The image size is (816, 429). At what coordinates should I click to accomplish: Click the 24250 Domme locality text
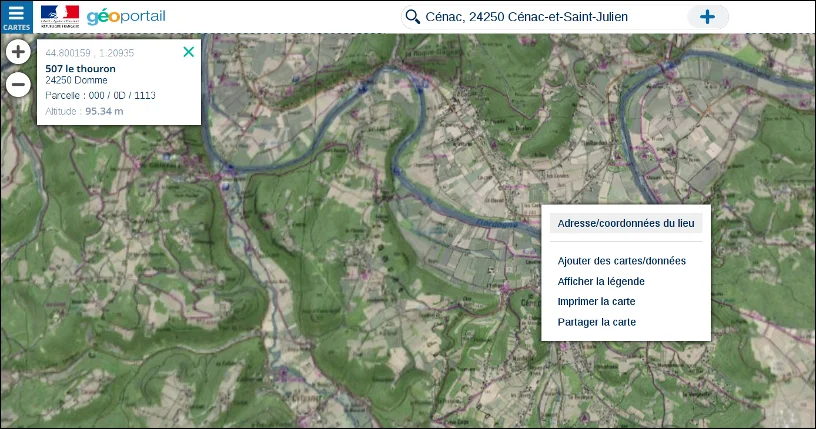[76, 80]
